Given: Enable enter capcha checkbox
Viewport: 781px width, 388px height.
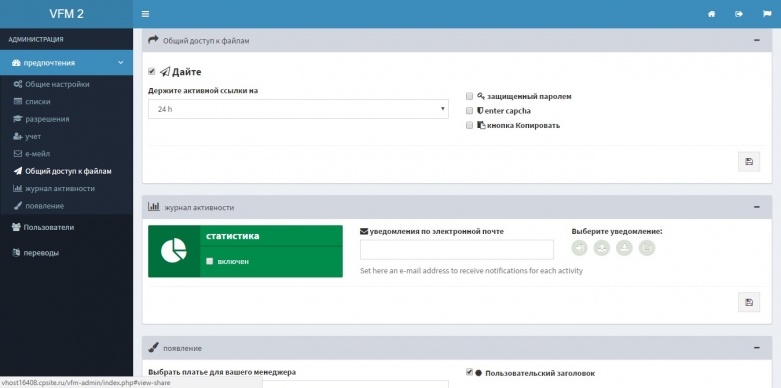Looking at the screenshot, I should coord(469,111).
